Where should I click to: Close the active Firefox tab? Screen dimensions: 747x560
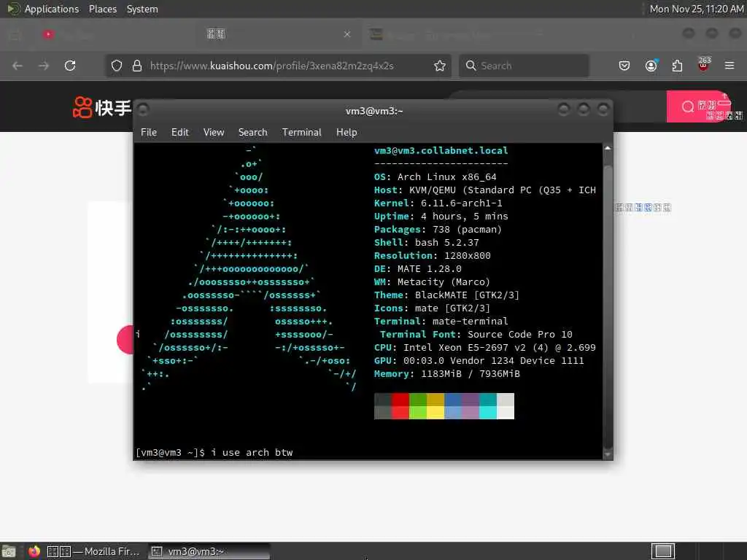coord(347,34)
